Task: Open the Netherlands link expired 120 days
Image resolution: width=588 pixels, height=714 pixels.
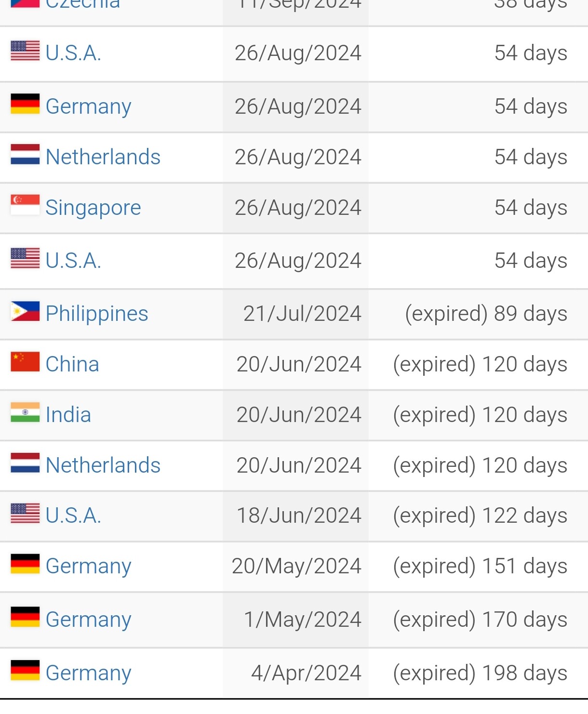Action: (103, 465)
